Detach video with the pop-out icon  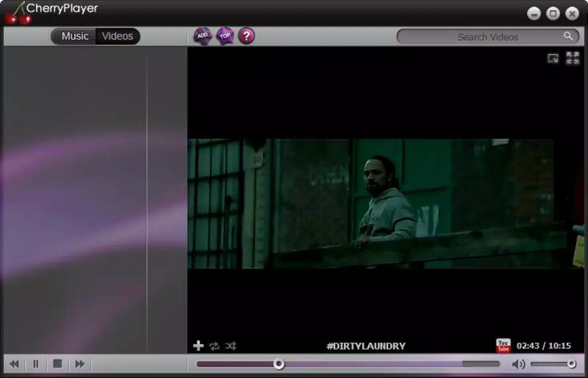(x=553, y=59)
